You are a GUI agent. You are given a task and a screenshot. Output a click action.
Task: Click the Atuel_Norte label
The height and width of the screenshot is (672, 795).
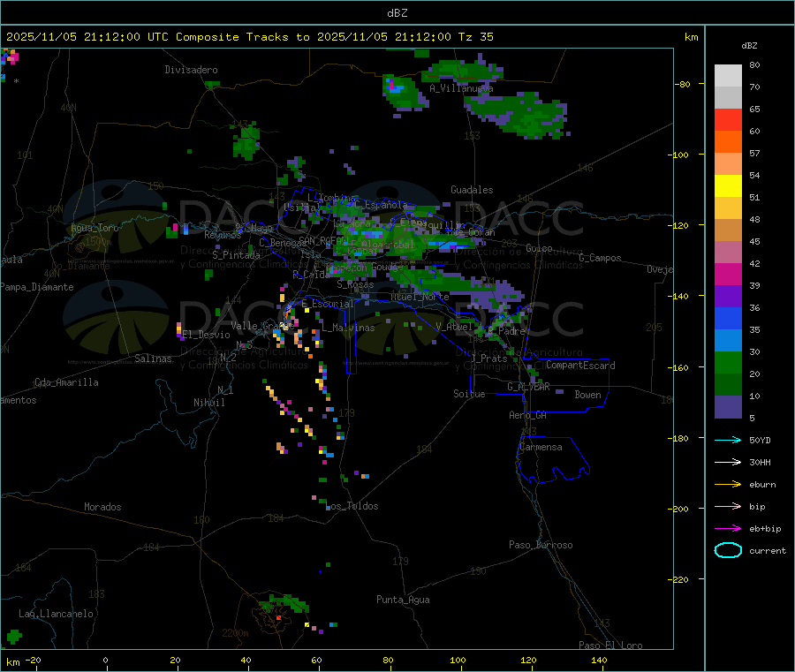(420, 297)
